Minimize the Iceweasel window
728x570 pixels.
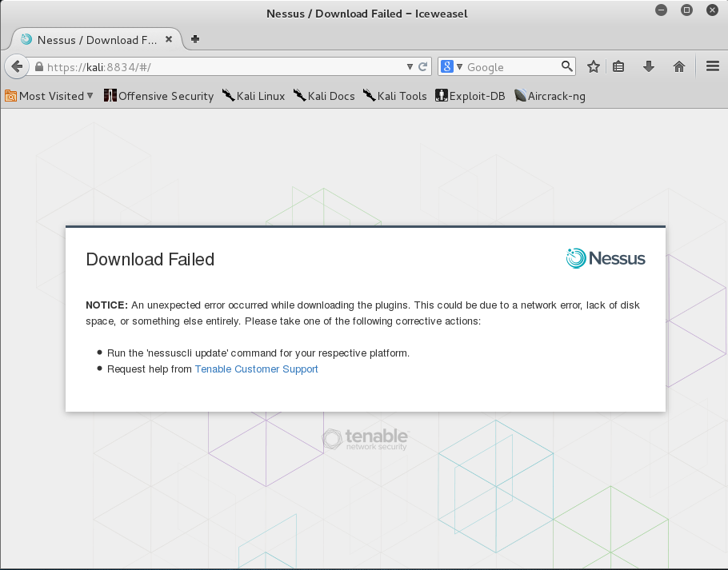point(661,10)
